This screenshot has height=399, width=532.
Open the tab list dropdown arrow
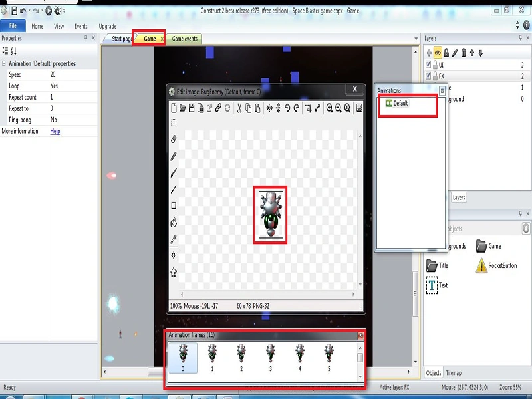pyautogui.click(x=416, y=39)
